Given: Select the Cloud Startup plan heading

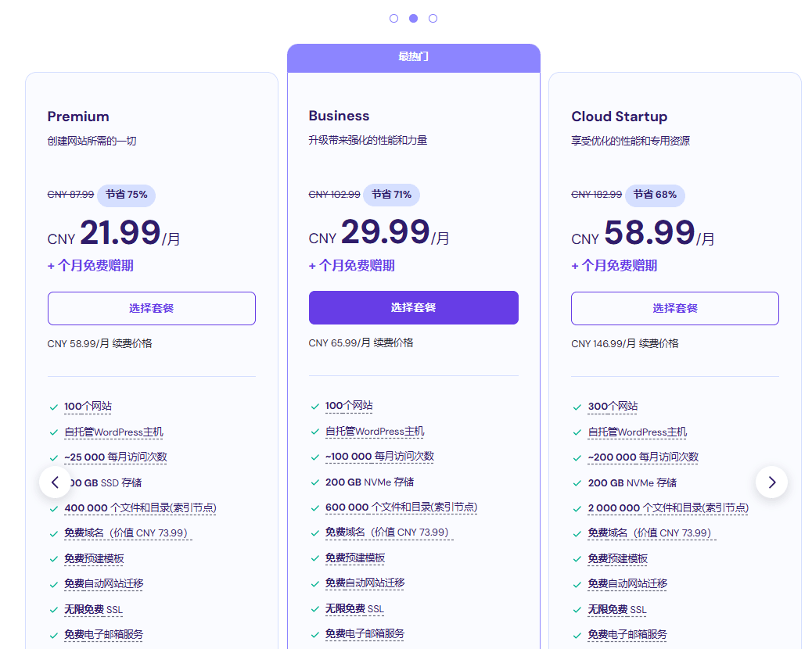Looking at the screenshot, I should [618, 117].
